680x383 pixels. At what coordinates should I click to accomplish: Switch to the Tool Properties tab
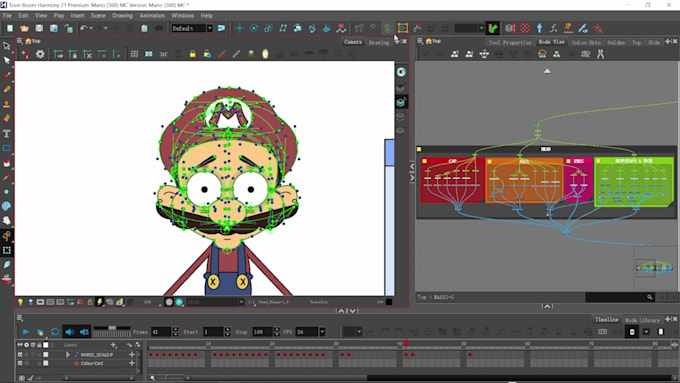coord(510,43)
